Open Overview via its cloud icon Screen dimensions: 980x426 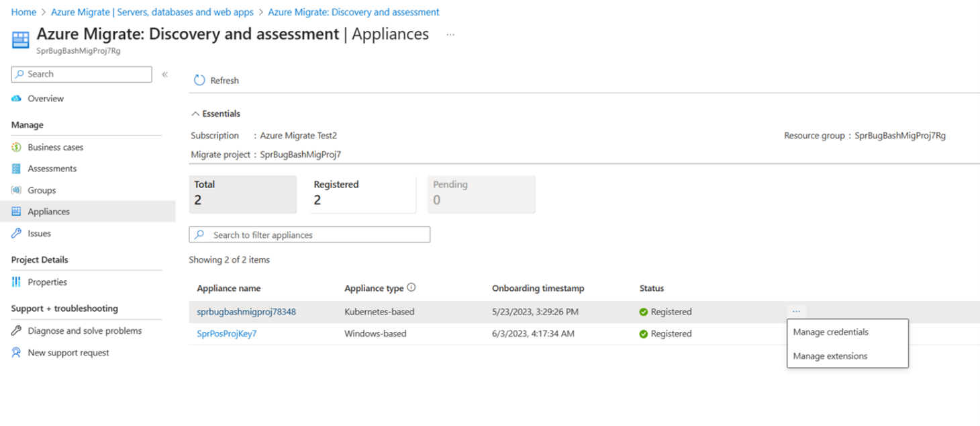[x=17, y=99]
